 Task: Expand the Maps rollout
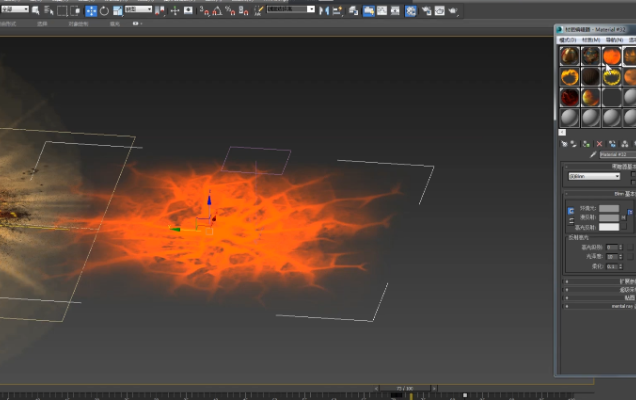pos(599,298)
